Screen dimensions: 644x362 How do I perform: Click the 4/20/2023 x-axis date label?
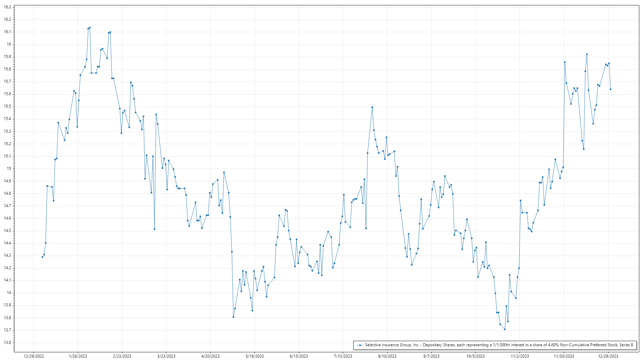point(210,356)
